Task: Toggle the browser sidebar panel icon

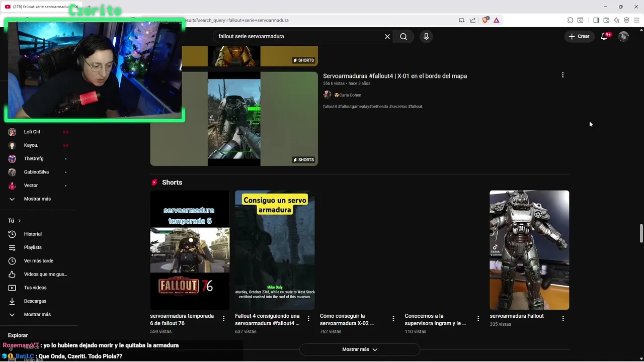Action: coord(596,20)
